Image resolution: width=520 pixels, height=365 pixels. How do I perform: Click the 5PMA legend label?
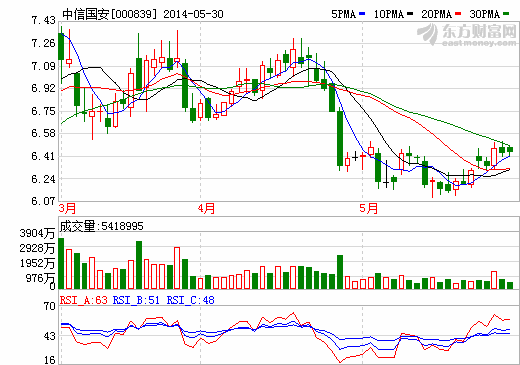(343, 14)
